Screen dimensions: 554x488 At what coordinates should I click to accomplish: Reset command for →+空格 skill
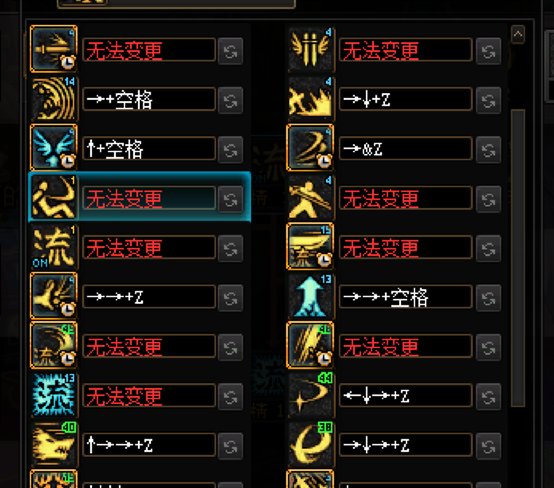pyautogui.click(x=230, y=100)
